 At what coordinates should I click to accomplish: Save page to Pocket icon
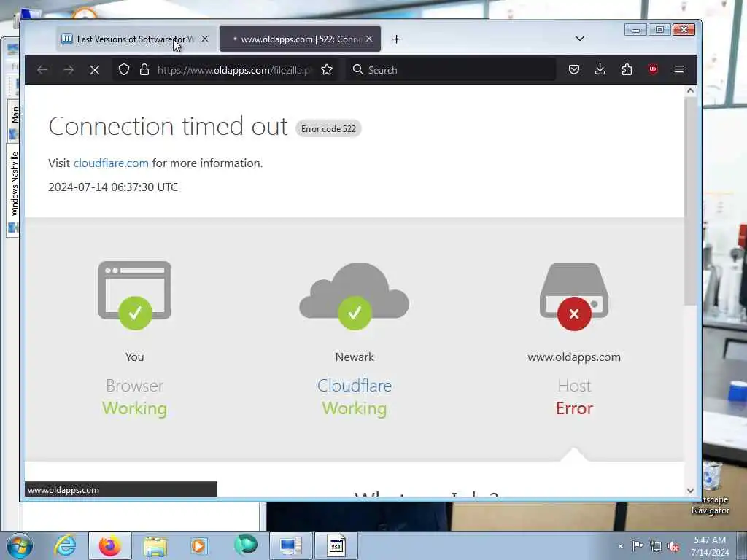click(574, 70)
